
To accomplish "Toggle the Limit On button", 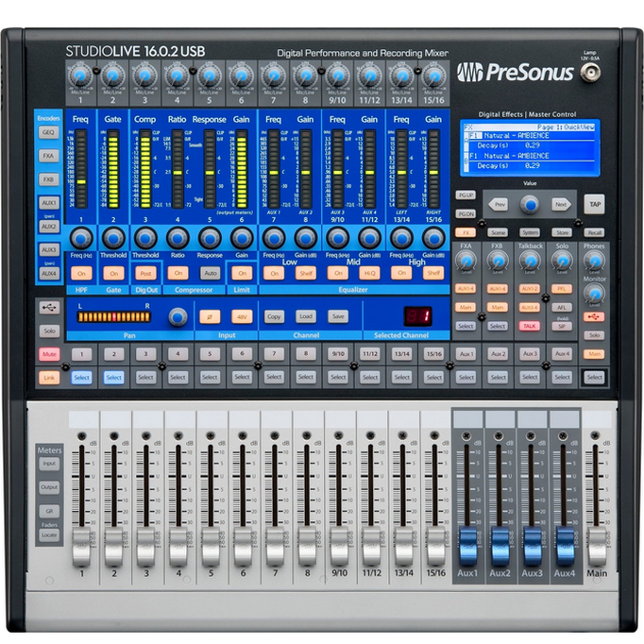I will tap(242, 273).
